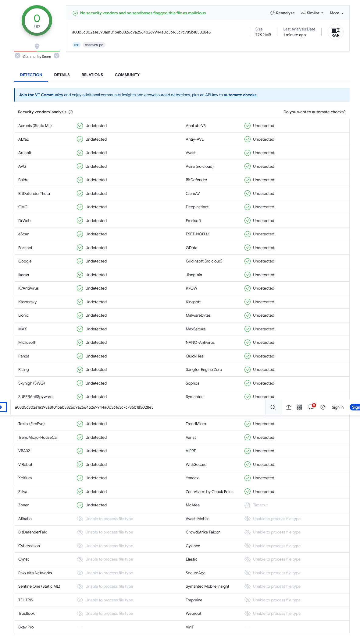Vote negative with the Community Score X icon
This screenshot has height=644, width=360.
click(x=18, y=56)
